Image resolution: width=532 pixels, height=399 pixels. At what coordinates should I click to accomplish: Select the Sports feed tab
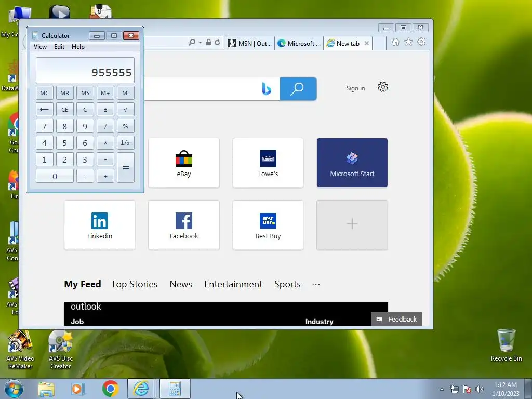pyautogui.click(x=287, y=284)
